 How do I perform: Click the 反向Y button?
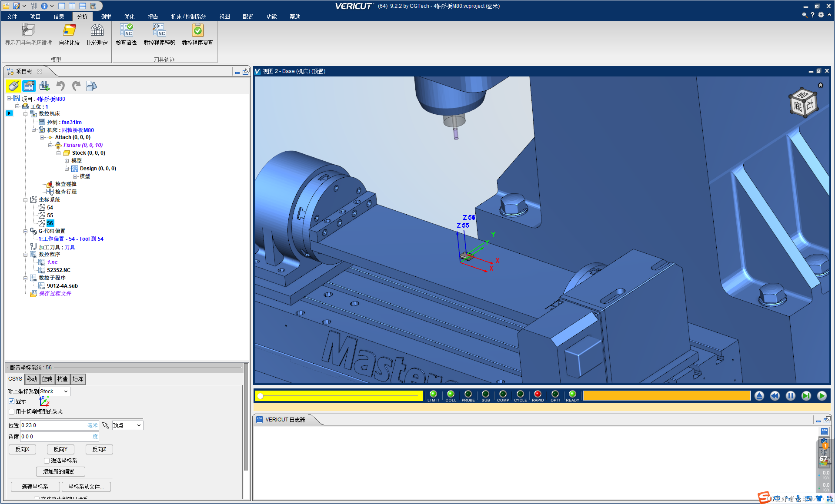click(x=60, y=449)
